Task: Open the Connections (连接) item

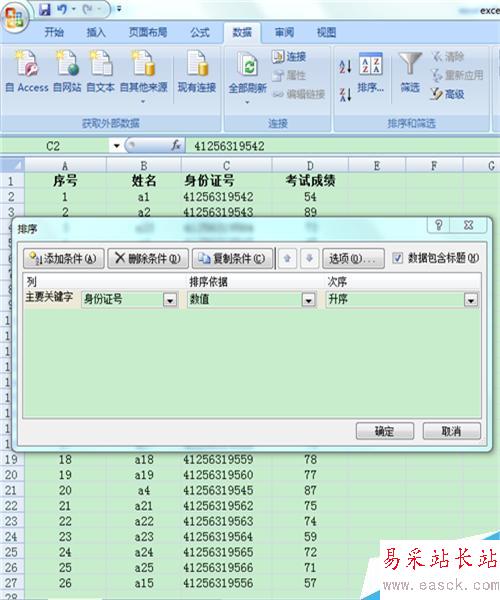Action: pyautogui.click(x=289, y=57)
